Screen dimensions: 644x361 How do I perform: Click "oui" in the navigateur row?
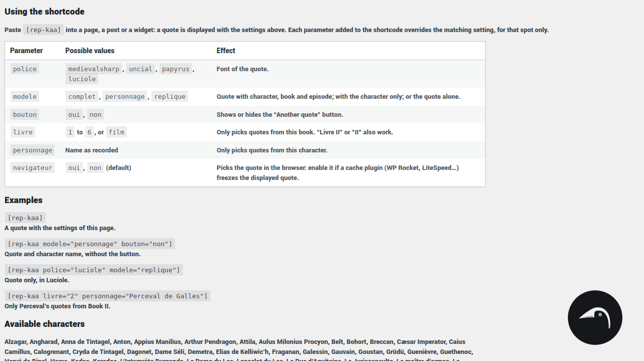74,168
